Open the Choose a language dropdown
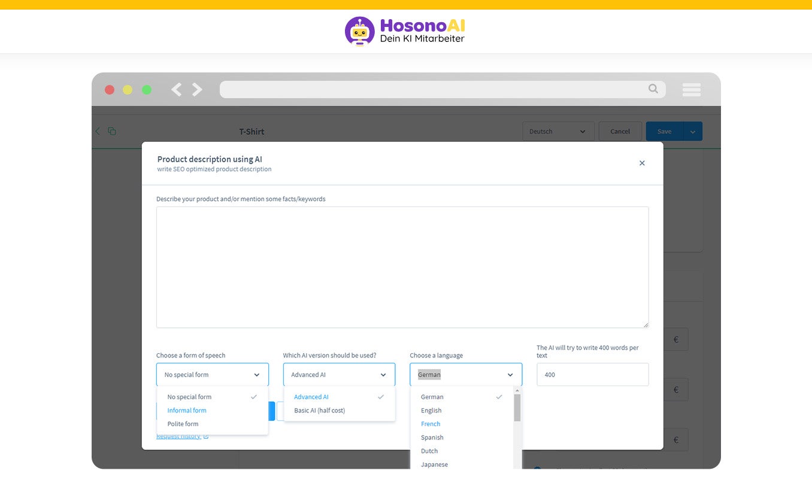Screen dimensions: 812x504 pos(466,375)
